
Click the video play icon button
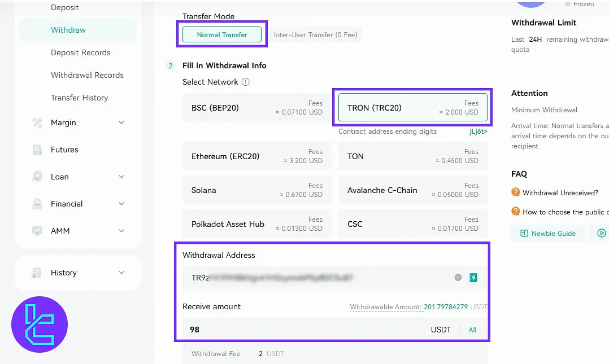tap(601, 233)
